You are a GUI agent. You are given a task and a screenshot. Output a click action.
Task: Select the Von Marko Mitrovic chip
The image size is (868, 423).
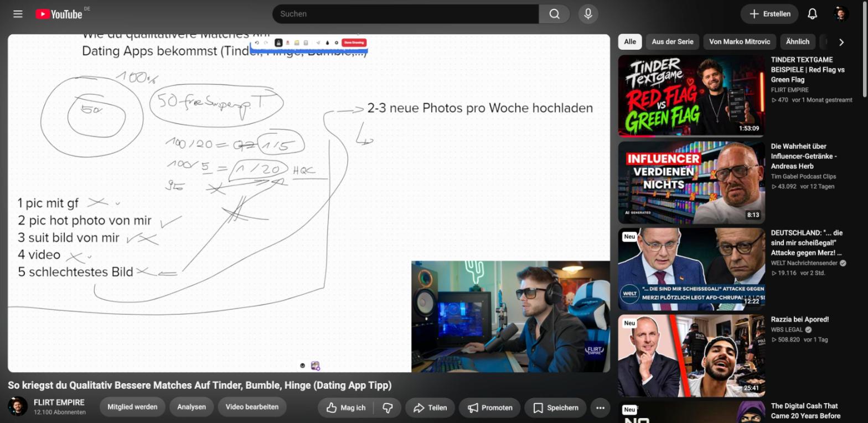pos(740,41)
